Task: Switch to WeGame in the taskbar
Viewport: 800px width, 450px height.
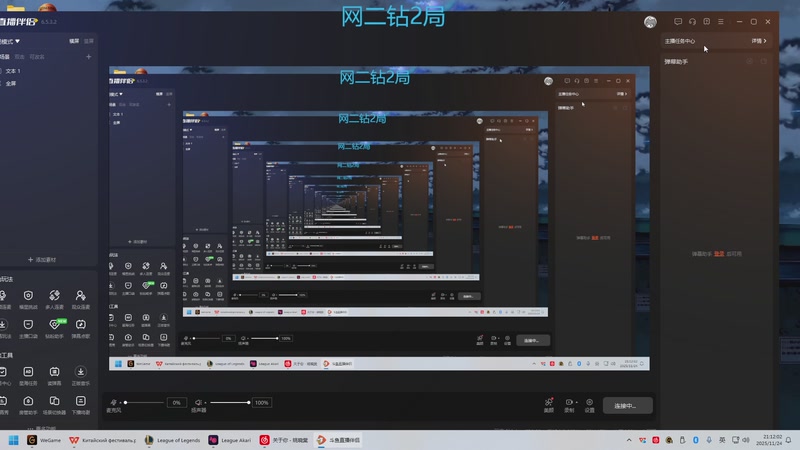Action: pos(44,440)
